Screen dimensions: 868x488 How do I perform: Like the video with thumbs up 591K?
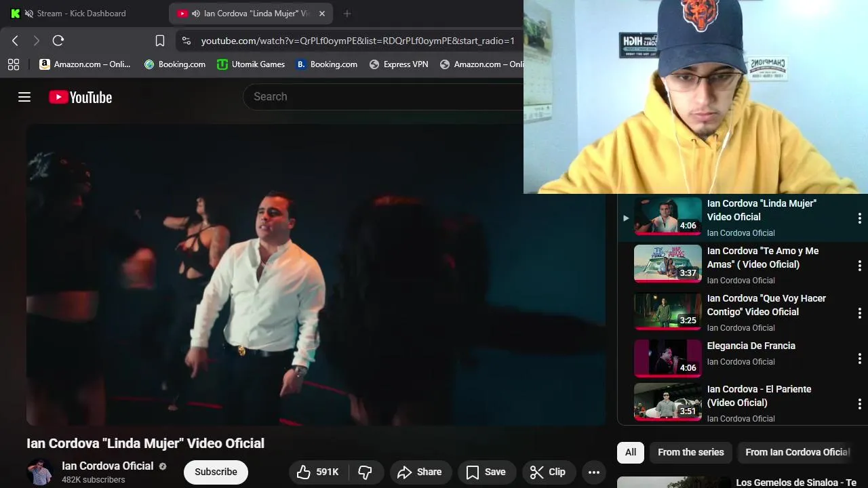pos(318,472)
